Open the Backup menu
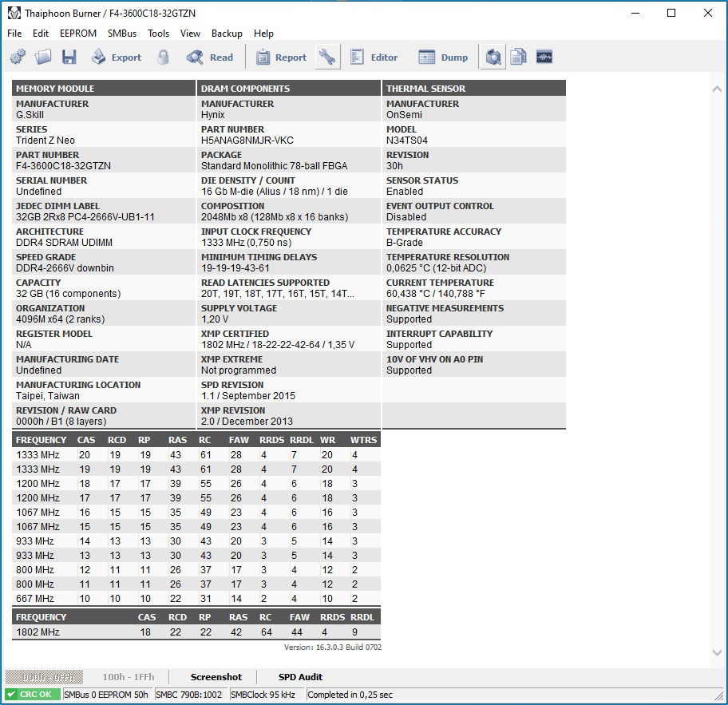 tap(227, 34)
